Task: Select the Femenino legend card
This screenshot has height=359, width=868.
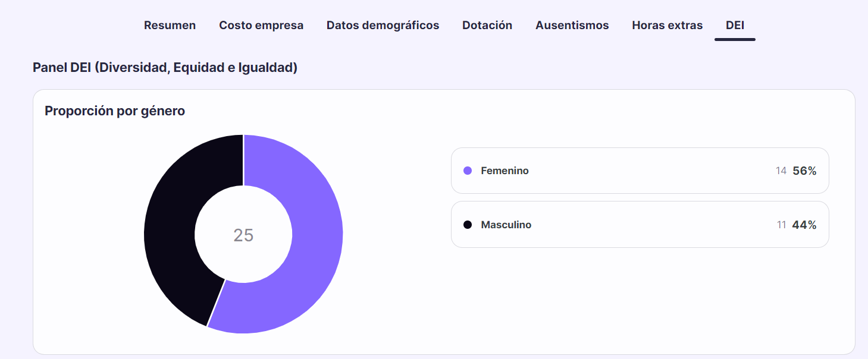Action: (640, 171)
